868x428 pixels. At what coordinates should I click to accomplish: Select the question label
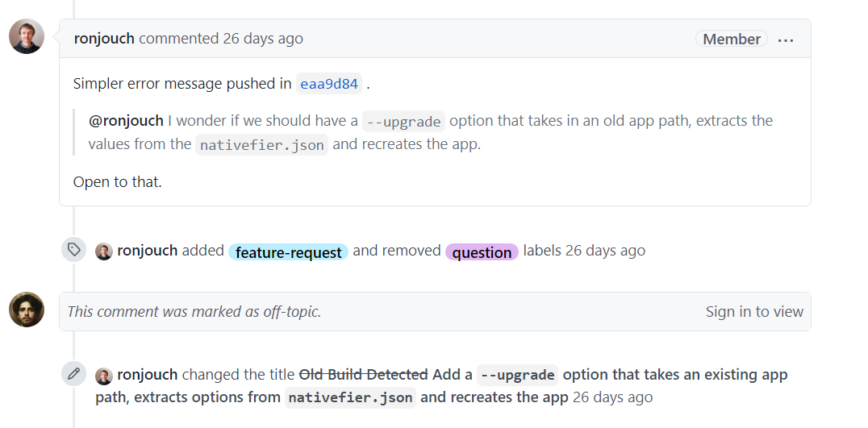[x=482, y=252]
